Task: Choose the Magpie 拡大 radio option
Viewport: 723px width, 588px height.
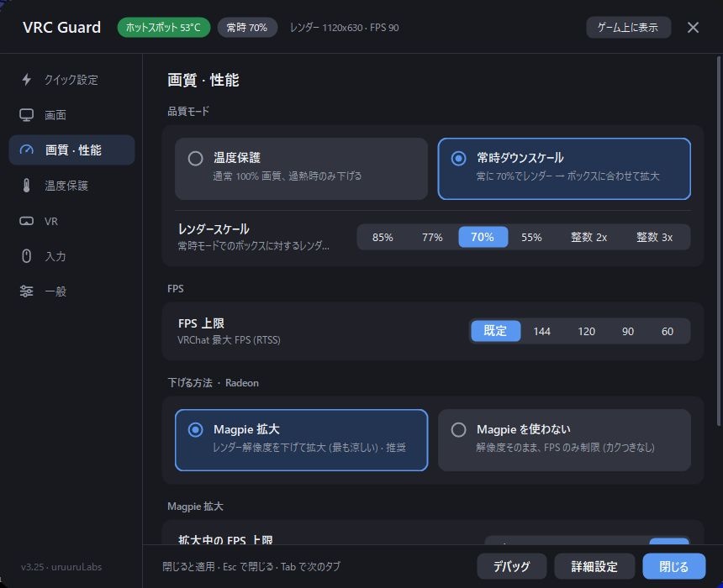Action: 196,430
